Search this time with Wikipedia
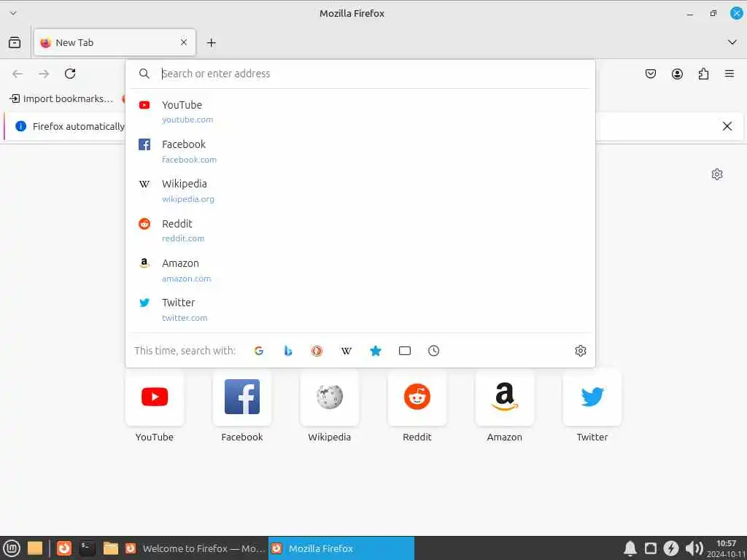747x560 pixels. click(347, 351)
